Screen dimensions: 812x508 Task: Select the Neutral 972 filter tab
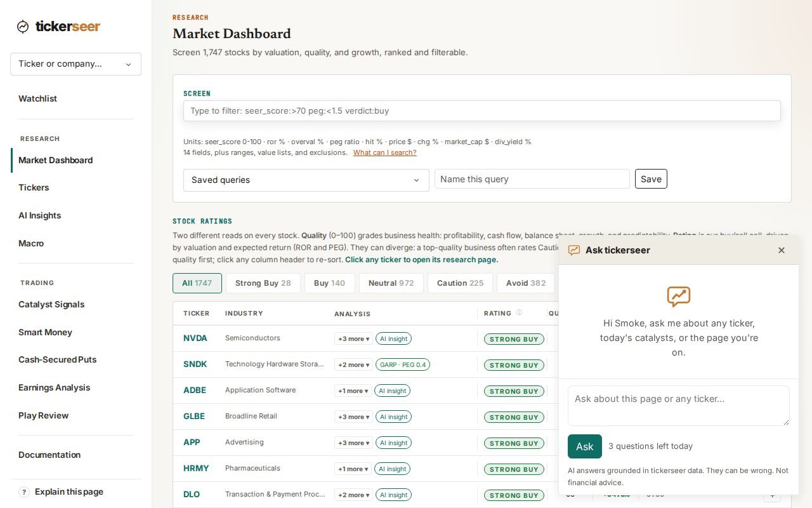[391, 283]
